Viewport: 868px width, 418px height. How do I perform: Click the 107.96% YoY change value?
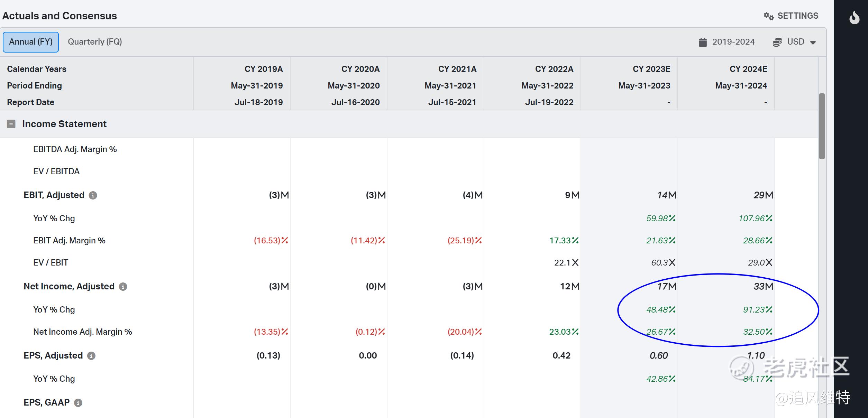click(x=756, y=219)
